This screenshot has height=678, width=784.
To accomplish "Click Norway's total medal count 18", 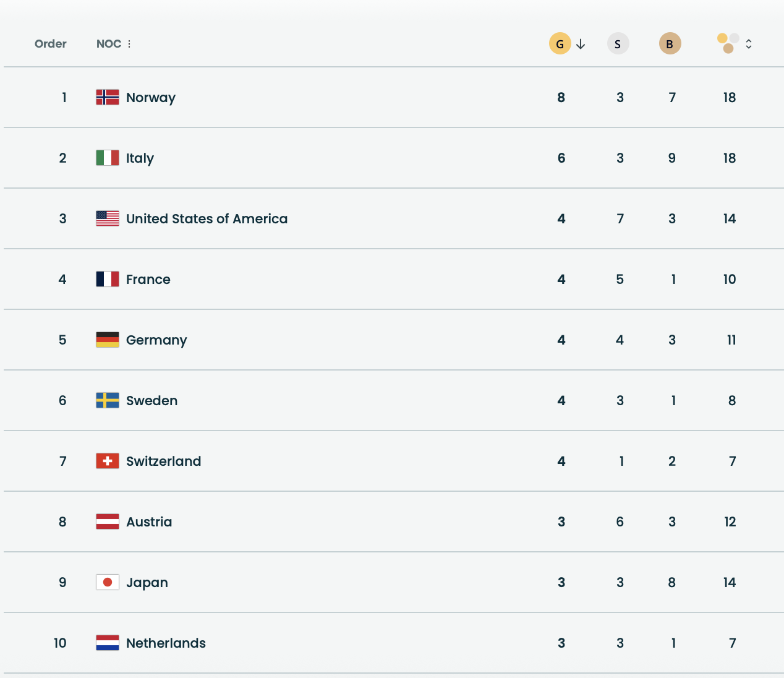I will 730,97.
